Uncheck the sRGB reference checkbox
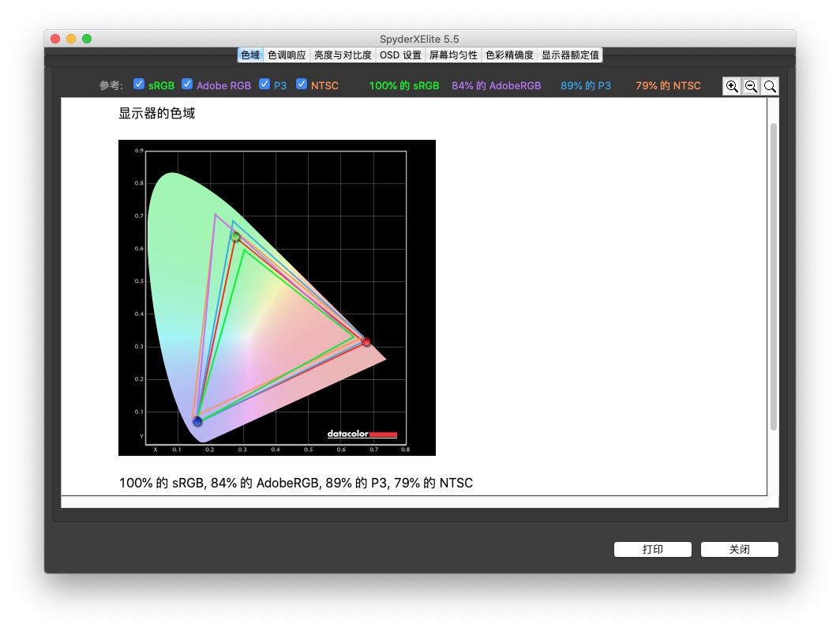 click(139, 85)
